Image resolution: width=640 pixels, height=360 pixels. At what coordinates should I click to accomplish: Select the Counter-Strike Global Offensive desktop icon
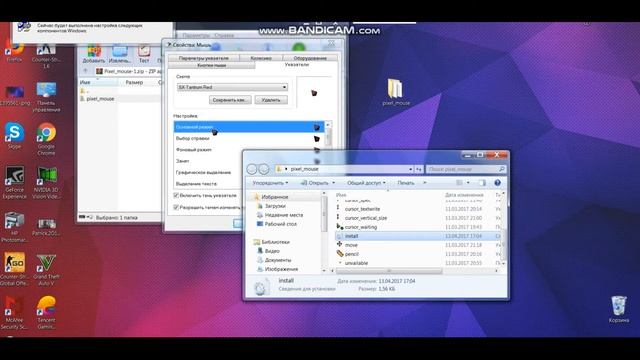[14, 269]
